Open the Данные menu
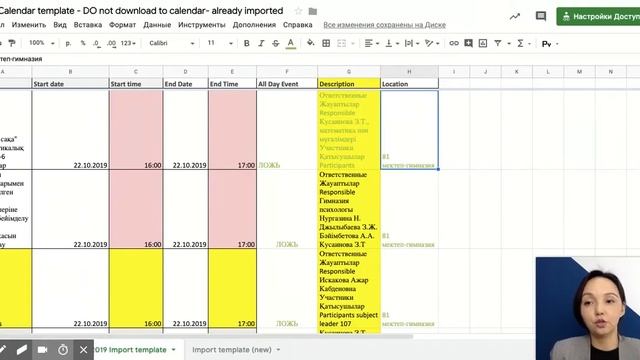The width and height of the screenshot is (640, 360). tap(157, 25)
